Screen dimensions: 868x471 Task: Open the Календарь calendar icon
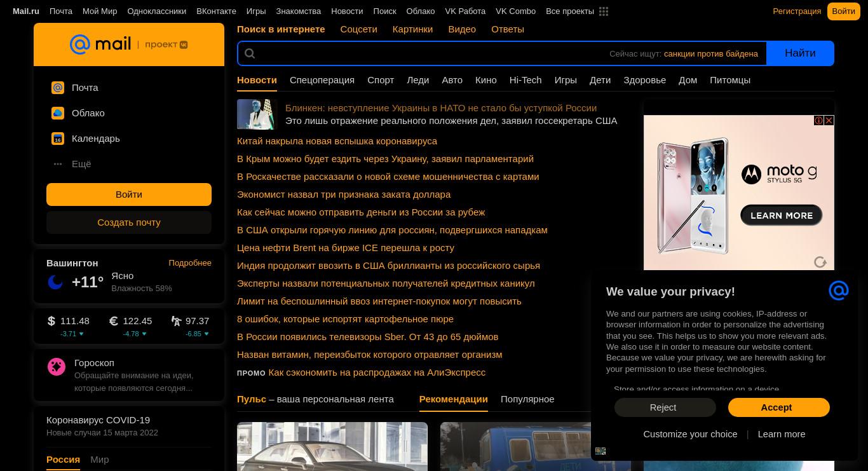click(58, 139)
